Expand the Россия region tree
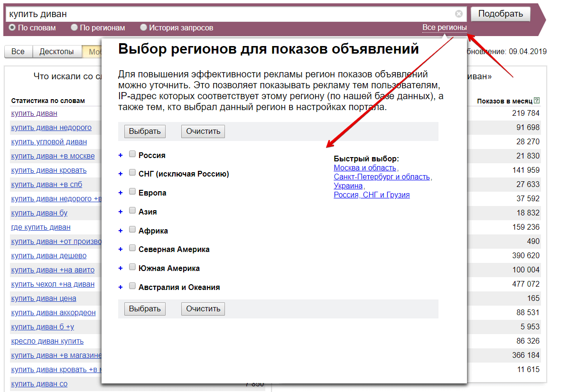This screenshot has width=578, height=392. click(x=121, y=155)
